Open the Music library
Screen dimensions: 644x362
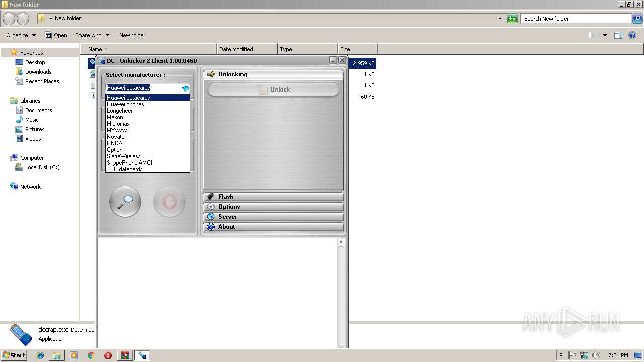click(x=32, y=120)
